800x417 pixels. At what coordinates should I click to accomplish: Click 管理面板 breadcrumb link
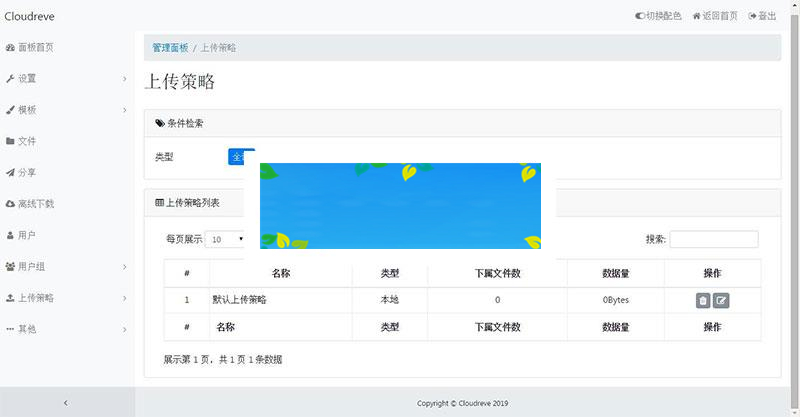pyautogui.click(x=170, y=48)
